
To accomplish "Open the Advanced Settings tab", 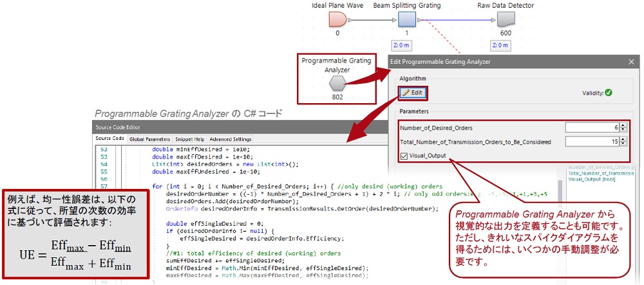I will (x=230, y=139).
